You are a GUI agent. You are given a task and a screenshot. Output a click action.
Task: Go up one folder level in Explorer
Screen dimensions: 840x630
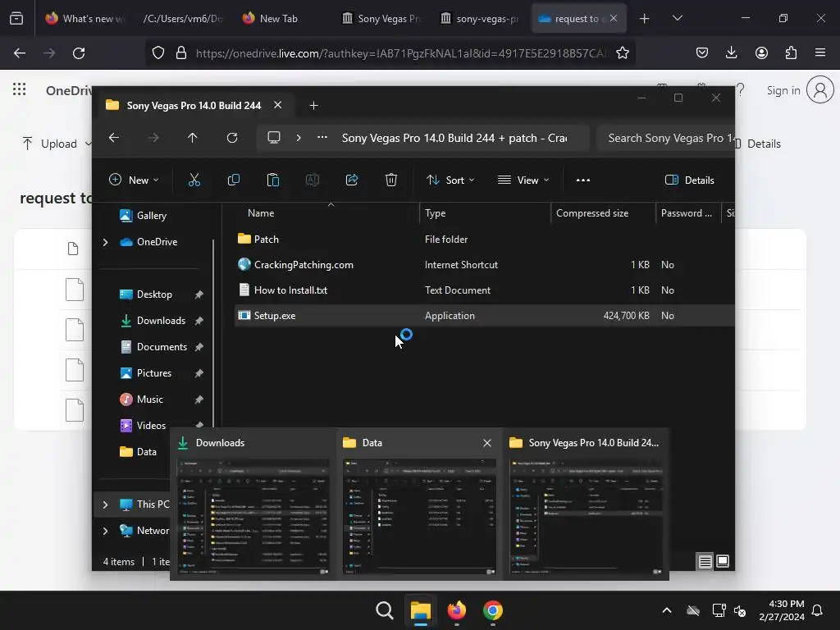[x=192, y=138]
